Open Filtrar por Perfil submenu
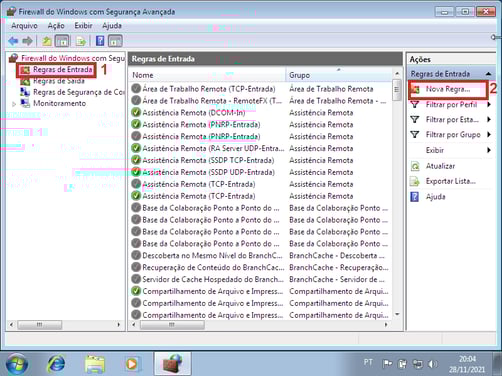This screenshot has height=376, width=502. click(x=451, y=105)
